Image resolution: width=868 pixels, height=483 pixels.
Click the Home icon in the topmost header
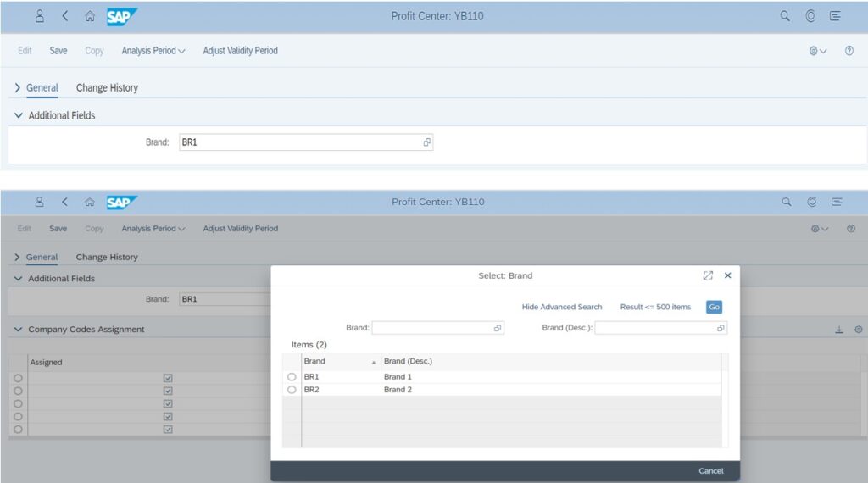90,15
